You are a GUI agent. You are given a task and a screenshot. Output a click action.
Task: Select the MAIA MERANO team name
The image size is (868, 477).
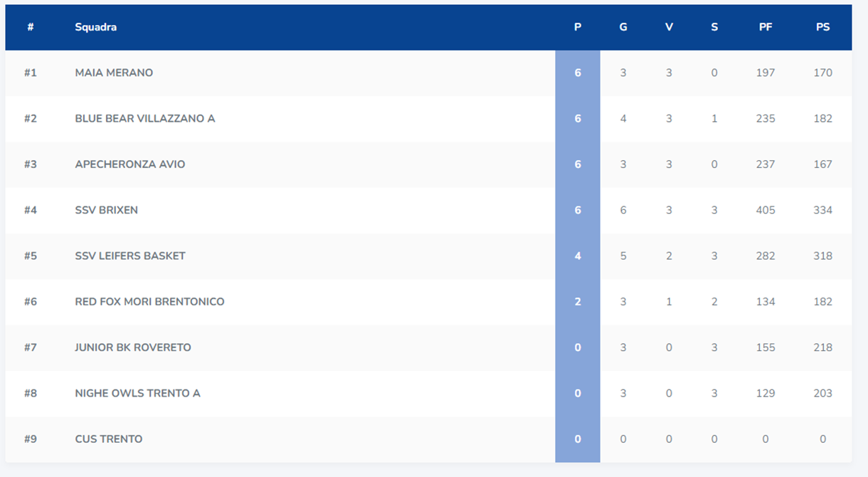point(114,73)
